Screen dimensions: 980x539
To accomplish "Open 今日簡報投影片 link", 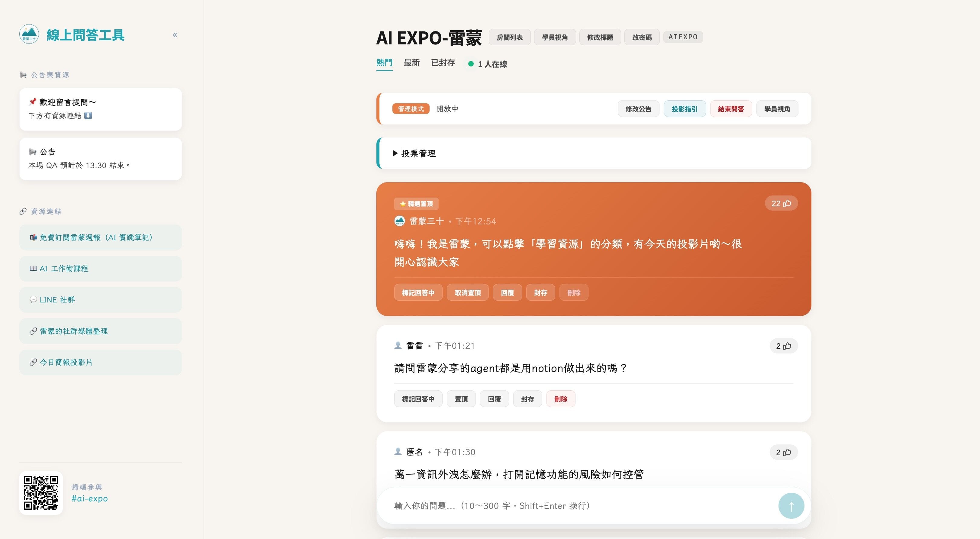I will [x=100, y=362].
